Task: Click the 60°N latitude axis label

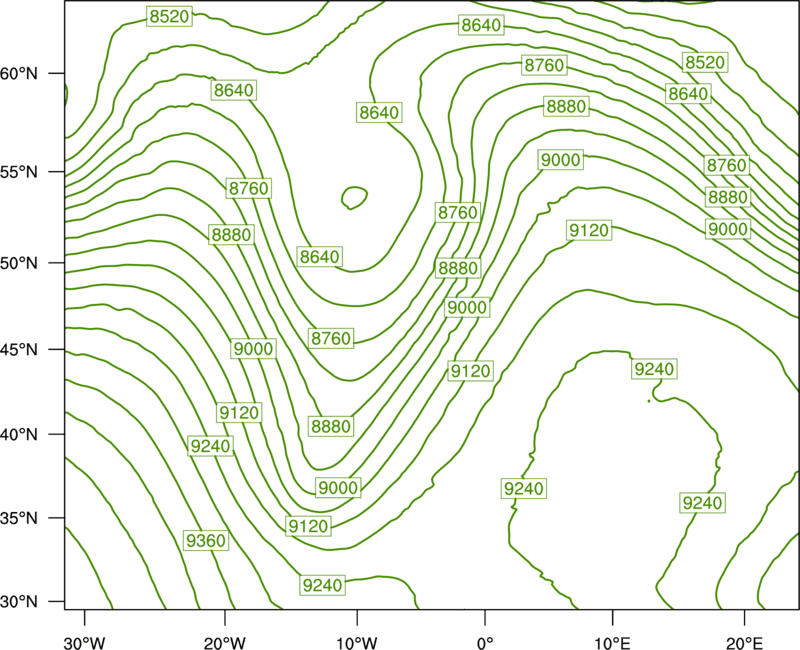Action: click(19, 74)
